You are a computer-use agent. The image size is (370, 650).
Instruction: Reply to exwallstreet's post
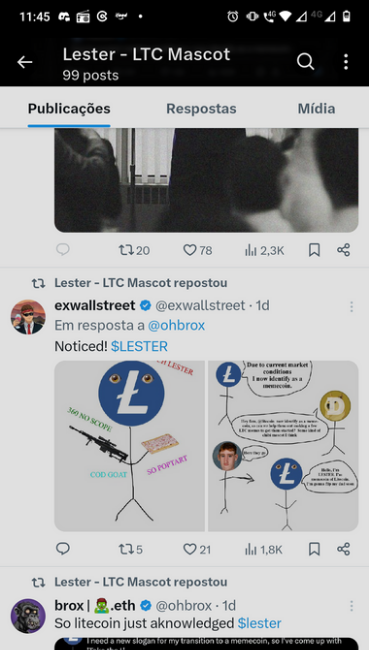[63, 549]
